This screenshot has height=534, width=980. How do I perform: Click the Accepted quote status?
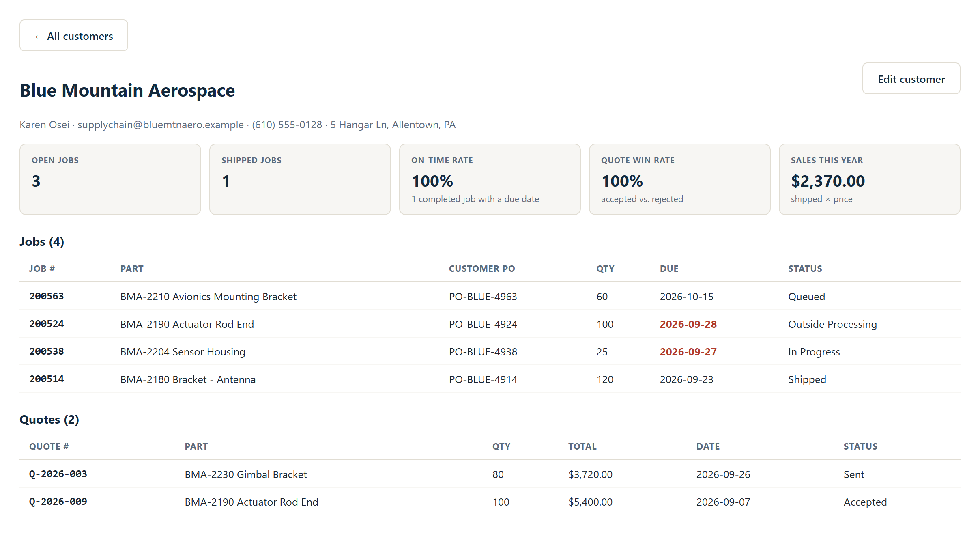point(865,502)
